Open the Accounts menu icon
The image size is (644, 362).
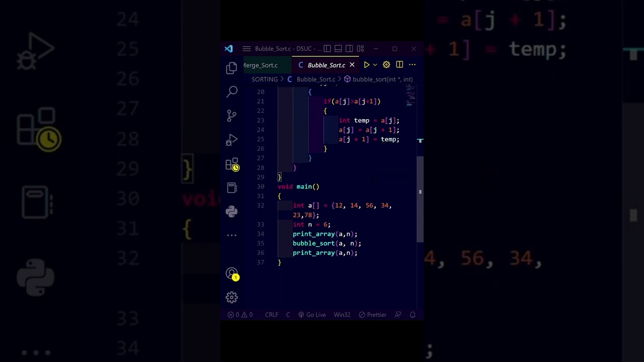tap(232, 274)
